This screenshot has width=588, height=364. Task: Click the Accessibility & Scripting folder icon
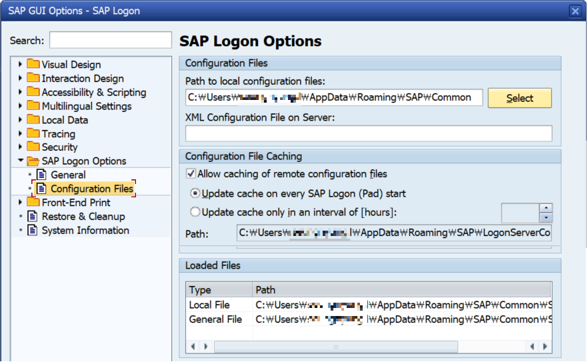pos(33,91)
